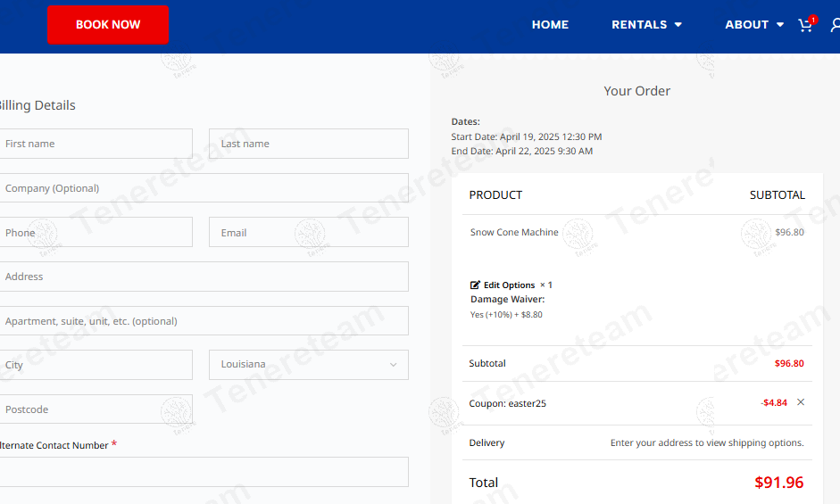Screen dimensions: 840x504
Task: Click the Snow Cone Machine product name
Action: click(x=514, y=232)
